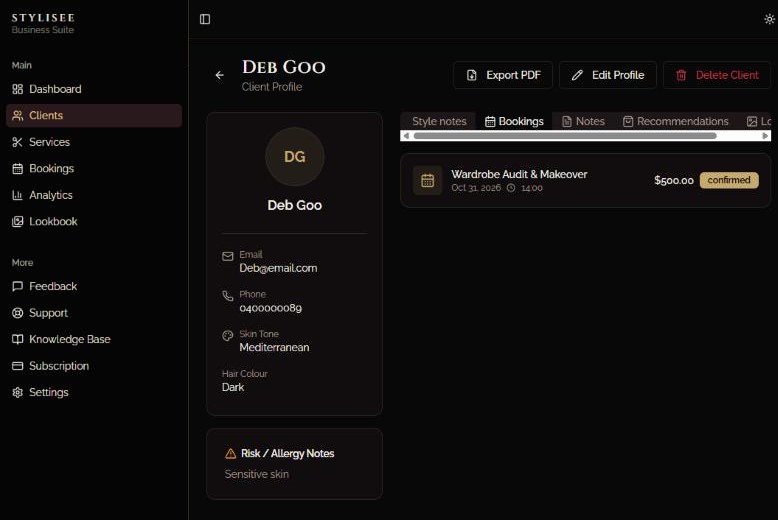Click the Knowledge Base book icon
Viewport: 778px width, 520px height.
click(x=17, y=339)
